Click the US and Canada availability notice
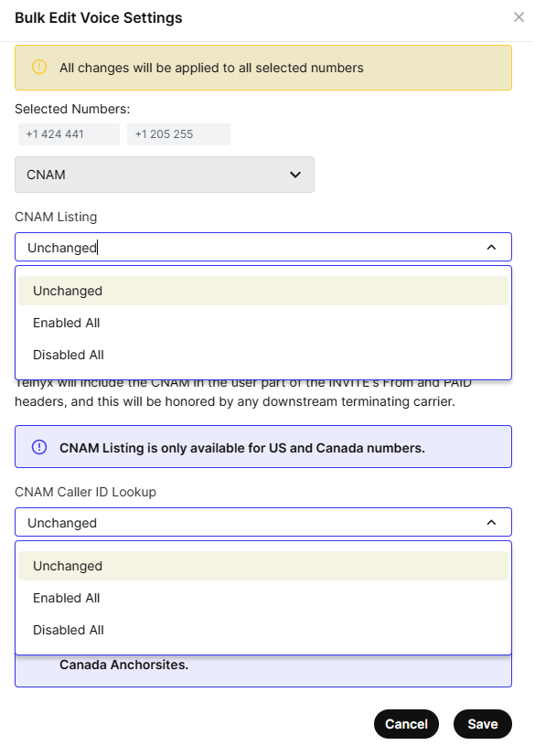 [262, 446]
